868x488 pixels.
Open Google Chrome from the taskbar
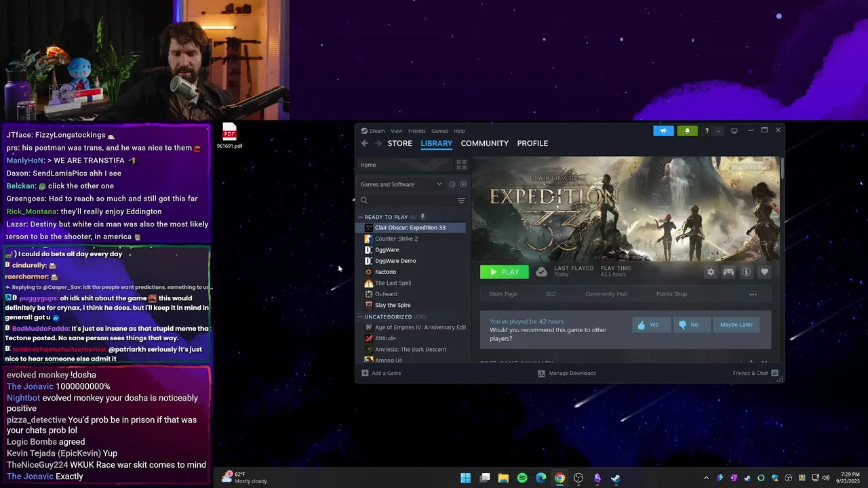(559, 478)
